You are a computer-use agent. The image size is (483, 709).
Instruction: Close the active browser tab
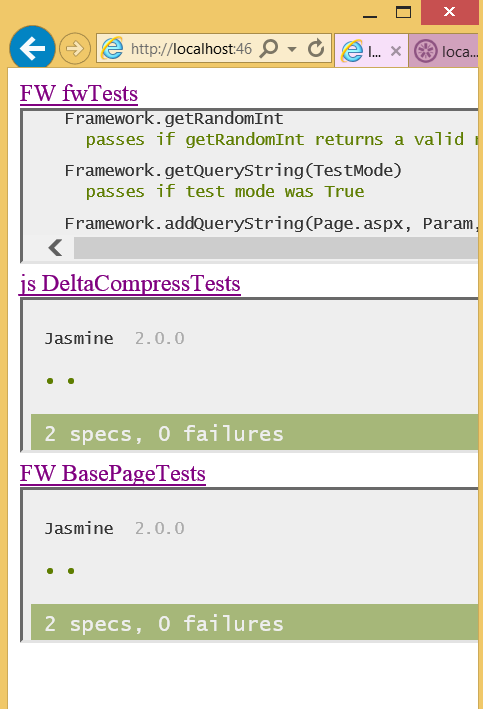tap(396, 51)
